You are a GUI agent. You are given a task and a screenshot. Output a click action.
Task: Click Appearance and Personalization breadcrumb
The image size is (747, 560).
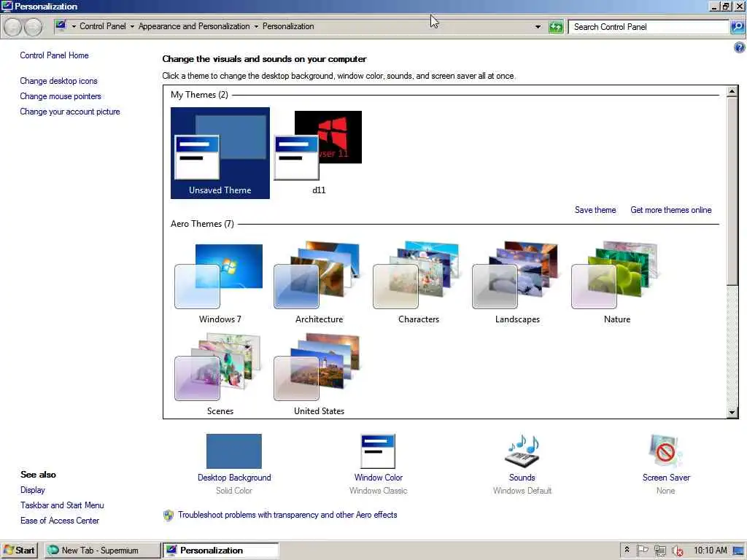[194, 26]
